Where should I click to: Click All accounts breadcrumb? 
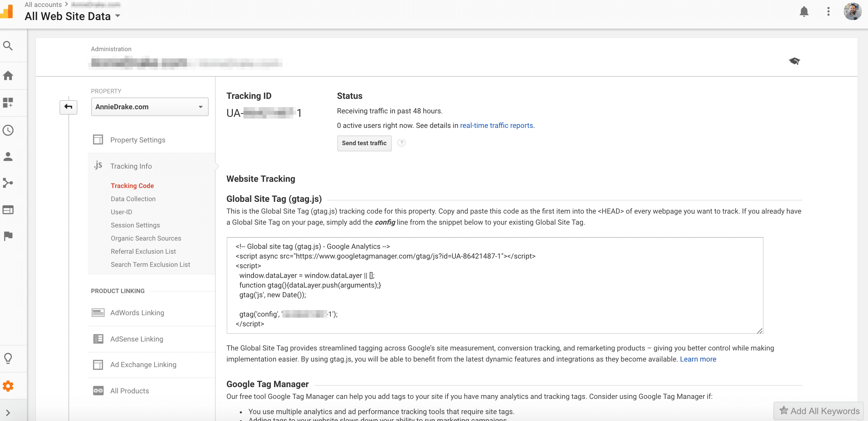tap(43, 4)
